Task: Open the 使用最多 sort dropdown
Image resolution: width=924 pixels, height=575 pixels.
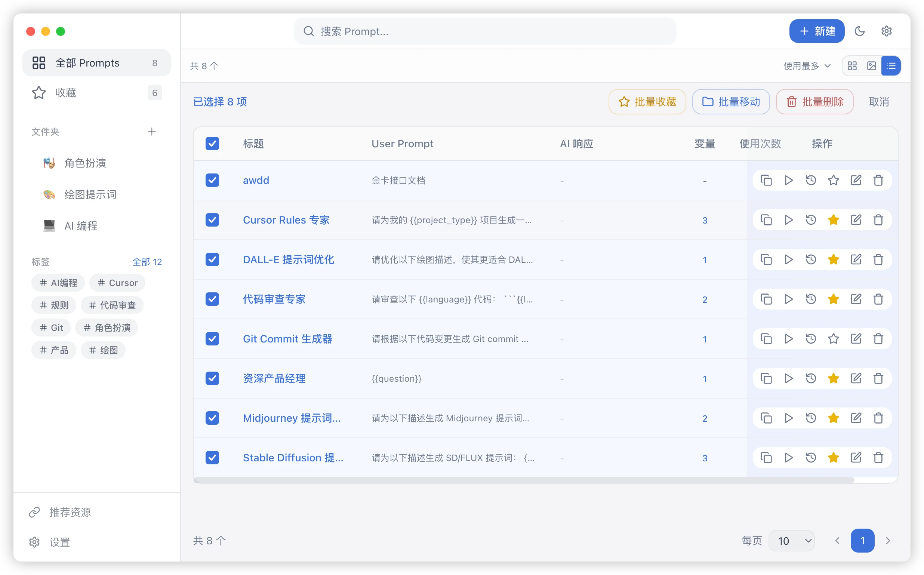Action: (807, 66)
